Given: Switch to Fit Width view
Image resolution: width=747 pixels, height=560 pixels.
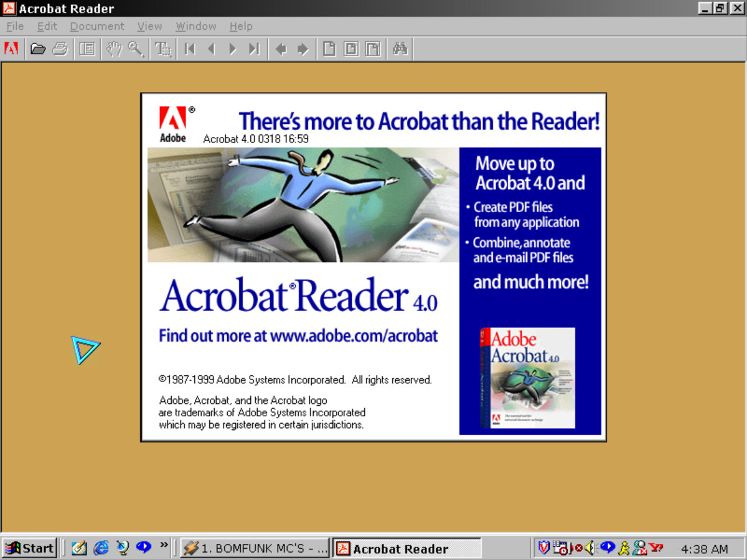Looking at the screenshot, I should click(x=372, y=49).
